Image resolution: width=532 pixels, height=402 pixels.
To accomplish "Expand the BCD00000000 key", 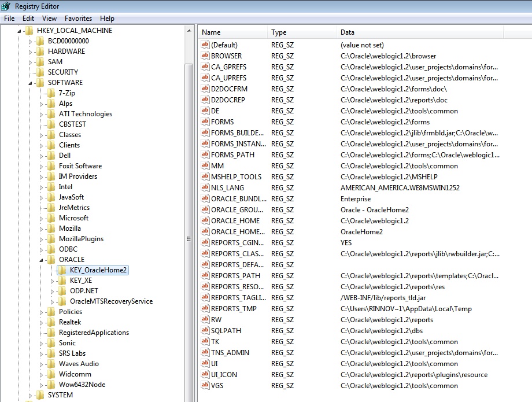I will 30,42.
